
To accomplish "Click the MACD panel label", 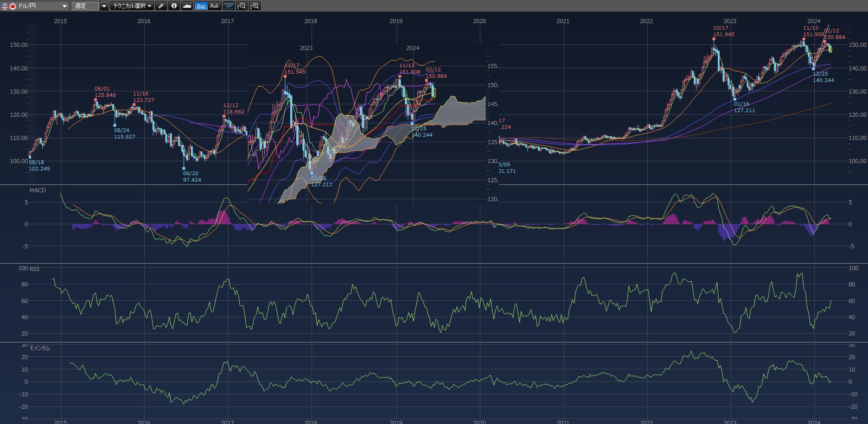I will click(x=38, y=190).
